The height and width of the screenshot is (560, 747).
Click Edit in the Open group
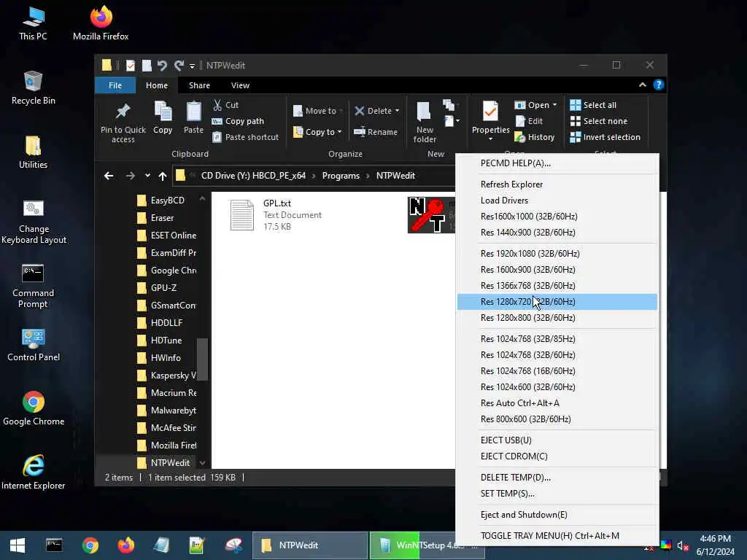point(529,121)
